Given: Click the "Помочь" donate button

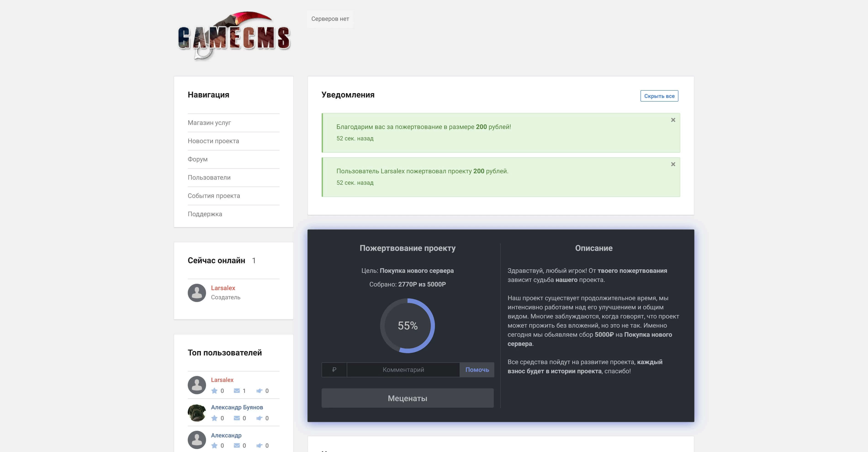Looking at the screenshot, I should [477, 370].
